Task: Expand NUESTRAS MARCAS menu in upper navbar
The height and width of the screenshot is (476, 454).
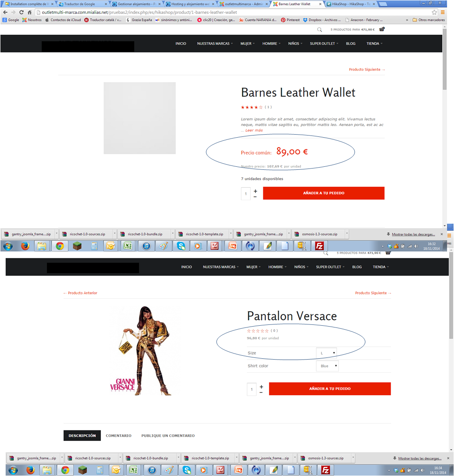Action: click(x=215, y=44)
